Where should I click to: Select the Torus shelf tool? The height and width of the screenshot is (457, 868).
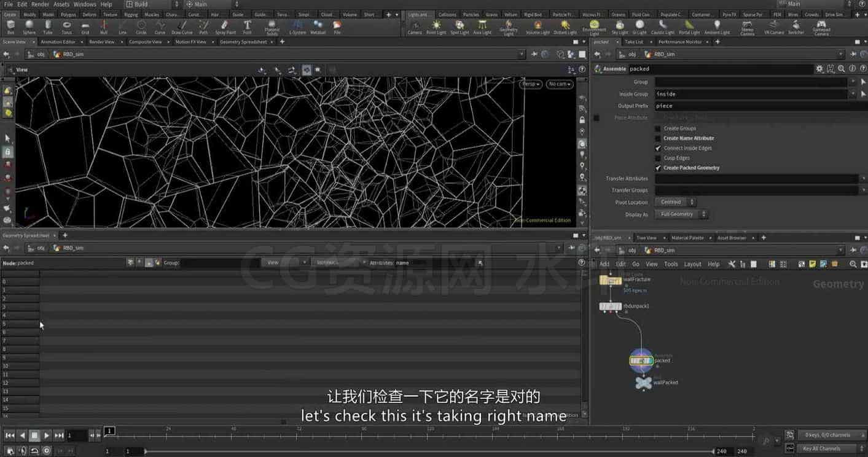click(66, 27)
